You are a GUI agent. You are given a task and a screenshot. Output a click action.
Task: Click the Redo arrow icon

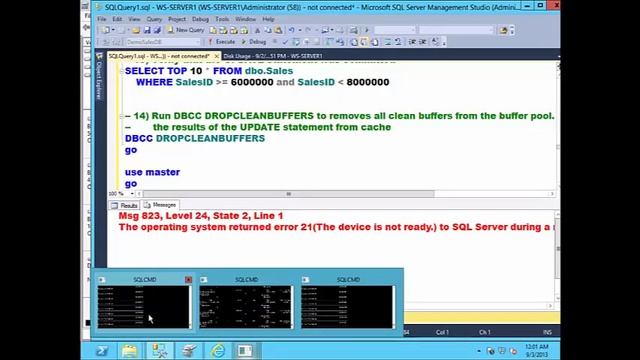pos(308,30)
